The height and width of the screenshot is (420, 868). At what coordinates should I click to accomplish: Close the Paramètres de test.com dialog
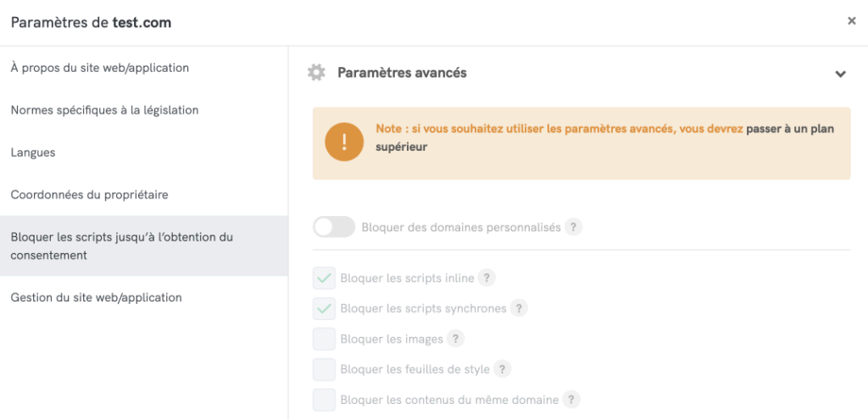tap(852, 21)
